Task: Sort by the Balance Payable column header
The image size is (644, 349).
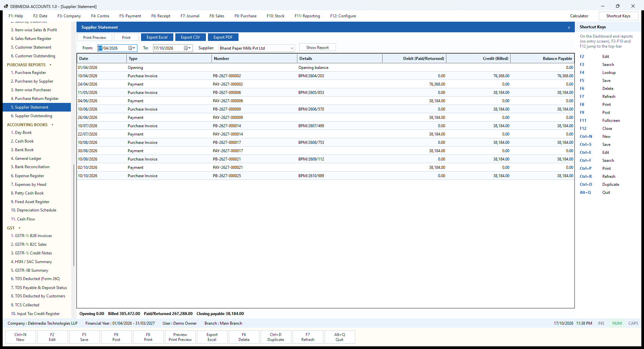Action: point(542,59)
